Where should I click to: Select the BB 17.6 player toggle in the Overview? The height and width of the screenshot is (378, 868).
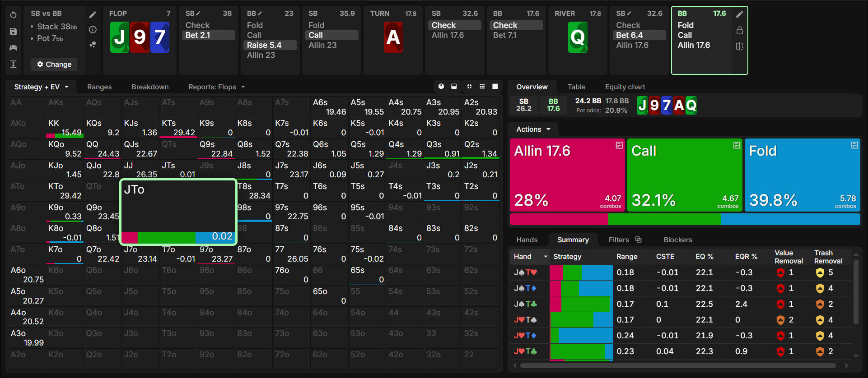pos(553,105)
